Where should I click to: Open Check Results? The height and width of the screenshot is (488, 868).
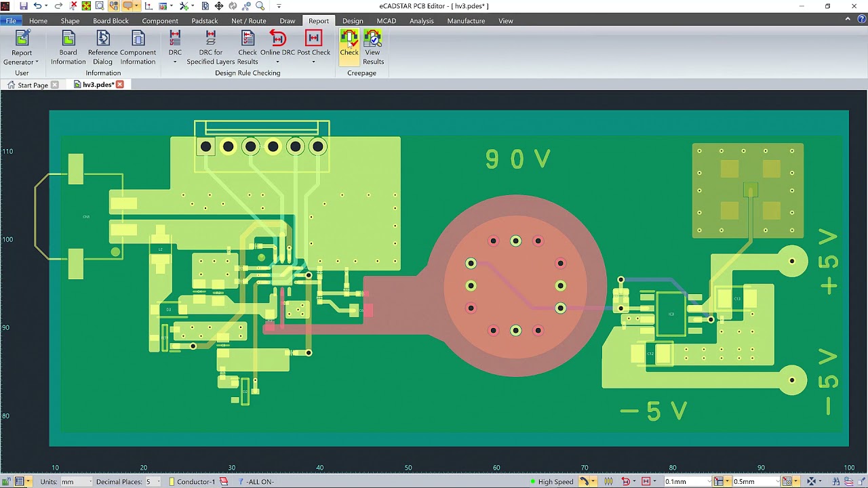pos(248,47)
